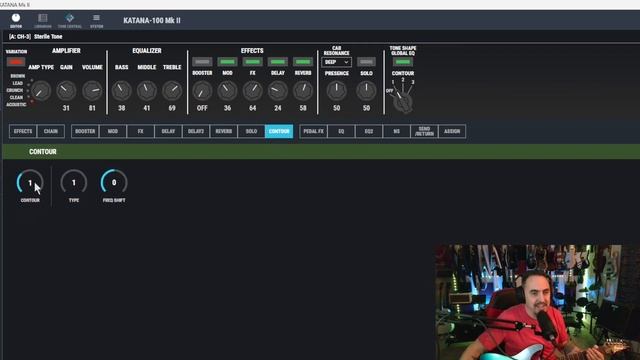
Task: Click the Volume knob
Action: (x=92, y=91)
